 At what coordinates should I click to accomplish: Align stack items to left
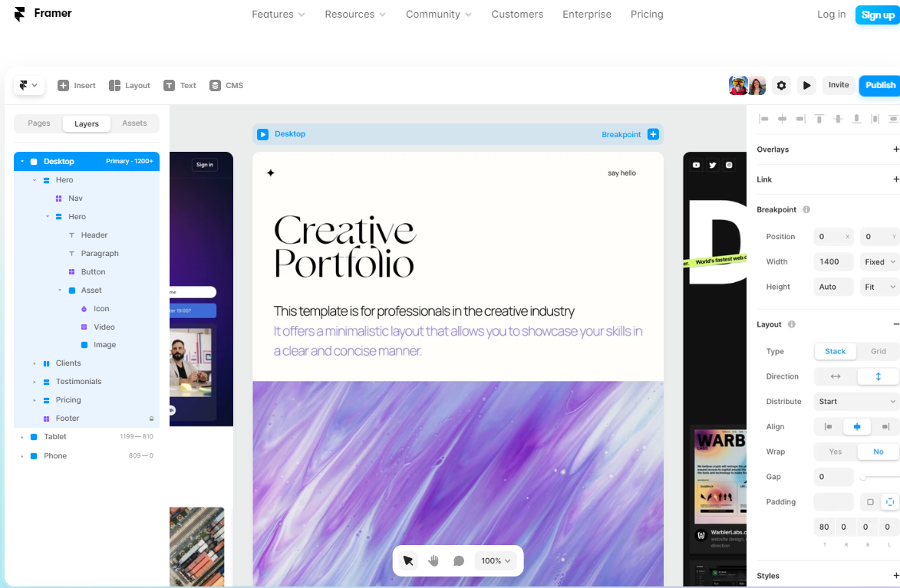tap(828, 427)
